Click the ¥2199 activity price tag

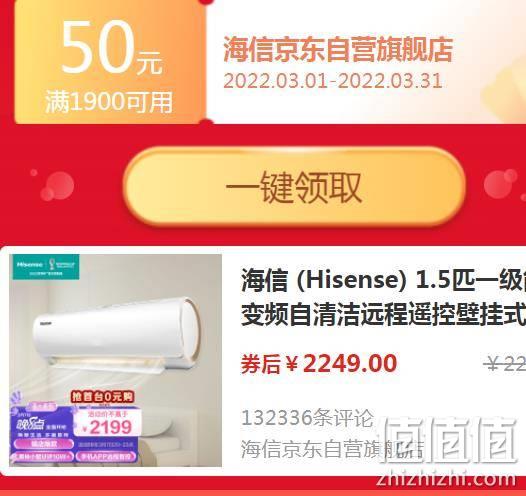[107, 424]
